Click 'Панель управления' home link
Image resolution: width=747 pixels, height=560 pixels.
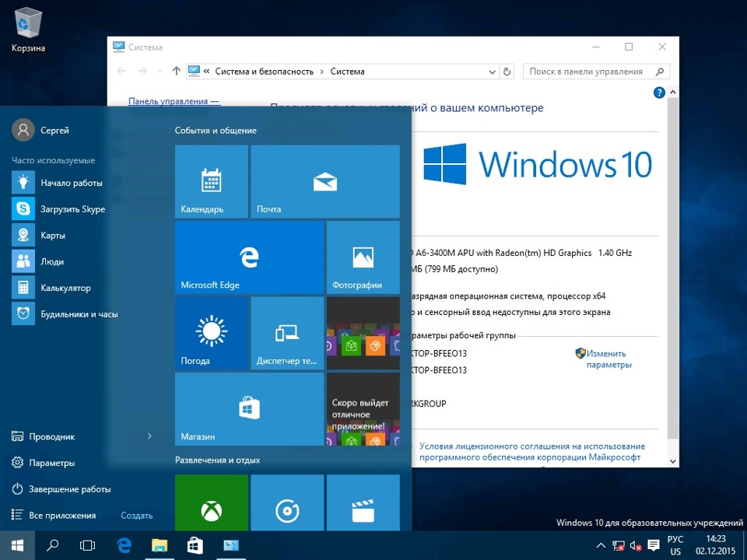click(x=174, y=101)
